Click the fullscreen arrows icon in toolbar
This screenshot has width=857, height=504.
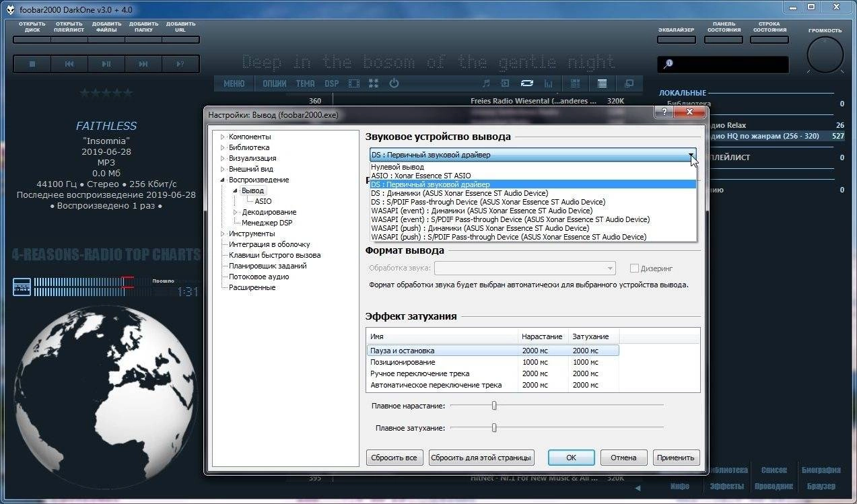coord(374,83)
